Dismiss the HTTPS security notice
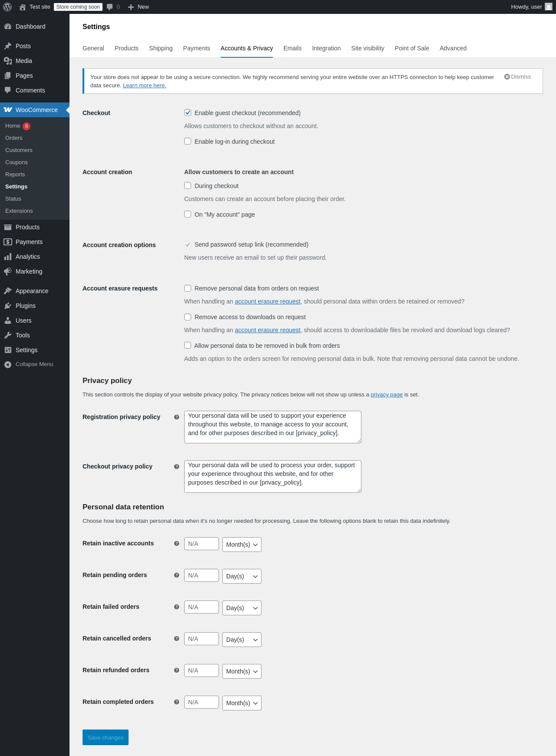The height and width of the screenshot is (756, 556). [x=517, y=77]
